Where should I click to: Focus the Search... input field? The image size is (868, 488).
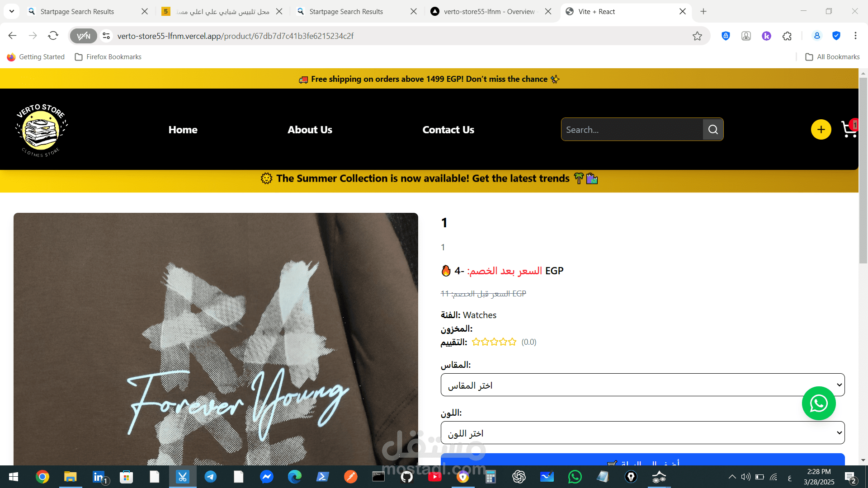[x=632, y=130]
